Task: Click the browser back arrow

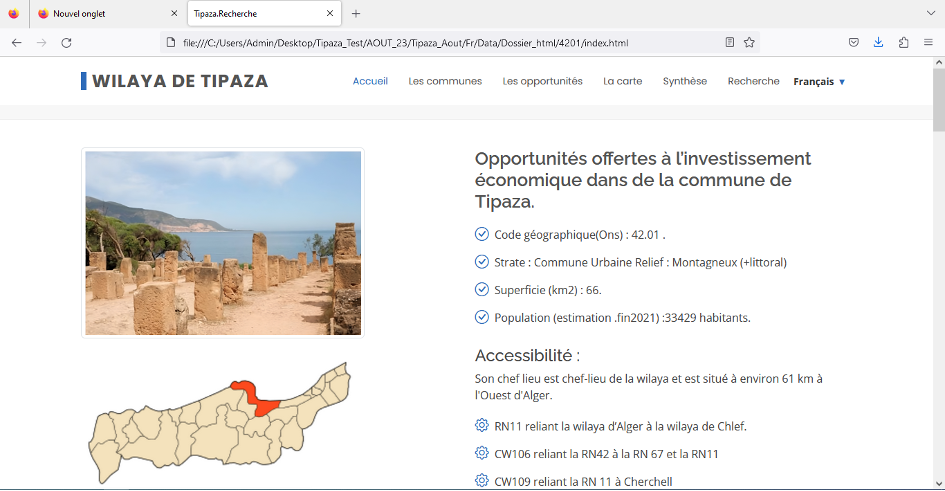Action: coord(16,43)
